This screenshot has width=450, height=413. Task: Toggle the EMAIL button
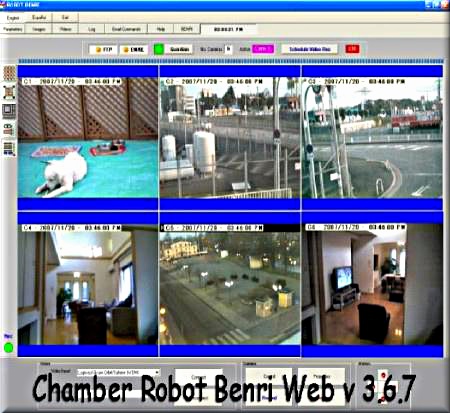click(x=133, y=49)
